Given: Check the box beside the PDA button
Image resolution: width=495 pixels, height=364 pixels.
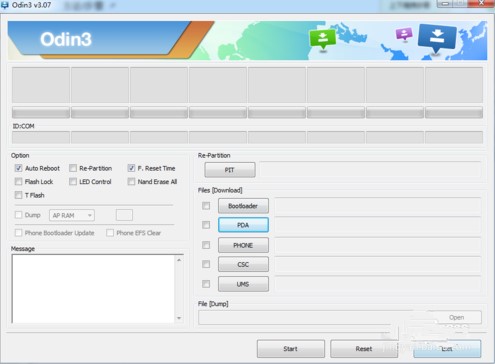Looking at the screenshot, I should coord(206,225).
